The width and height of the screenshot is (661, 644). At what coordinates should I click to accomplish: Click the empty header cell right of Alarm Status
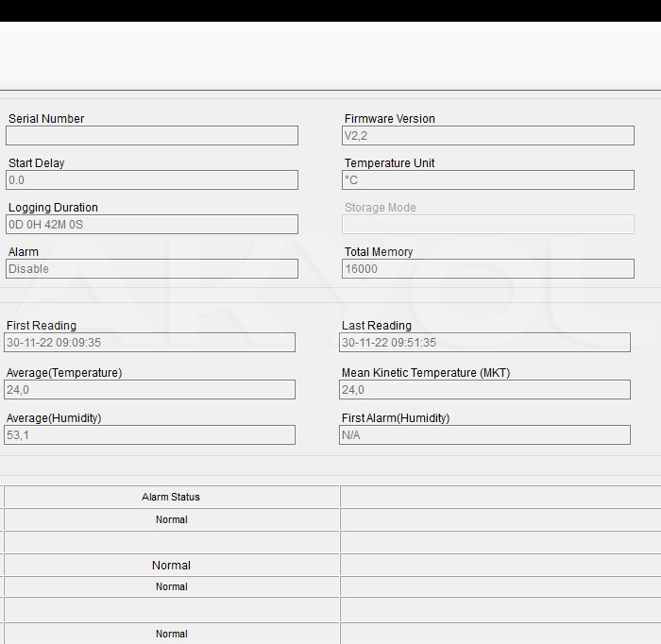500,497
